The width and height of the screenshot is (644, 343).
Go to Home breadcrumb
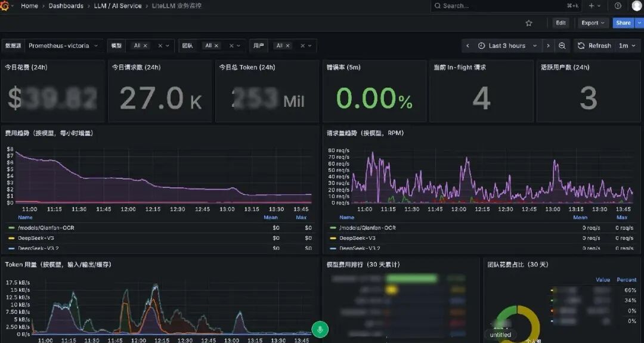(30, 6)
